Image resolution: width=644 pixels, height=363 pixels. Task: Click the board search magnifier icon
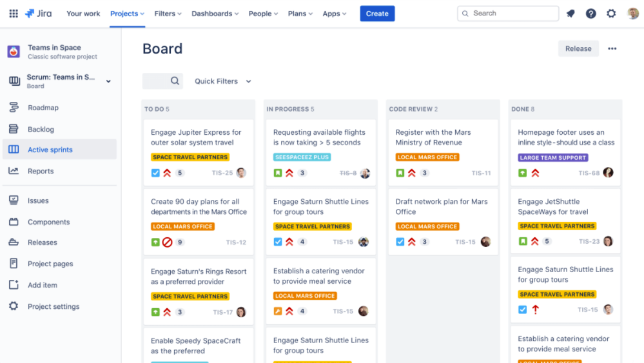pyautogui.click(x=175, y=81)
